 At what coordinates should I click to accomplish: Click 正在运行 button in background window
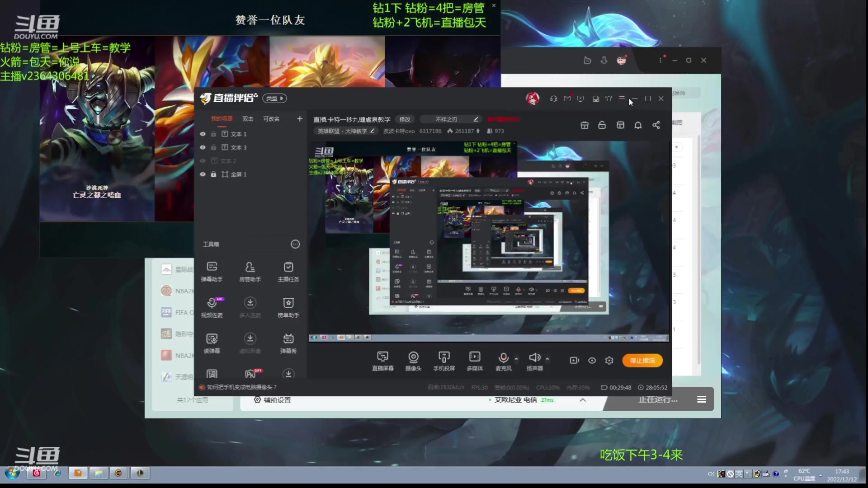(x=658, y=399)
